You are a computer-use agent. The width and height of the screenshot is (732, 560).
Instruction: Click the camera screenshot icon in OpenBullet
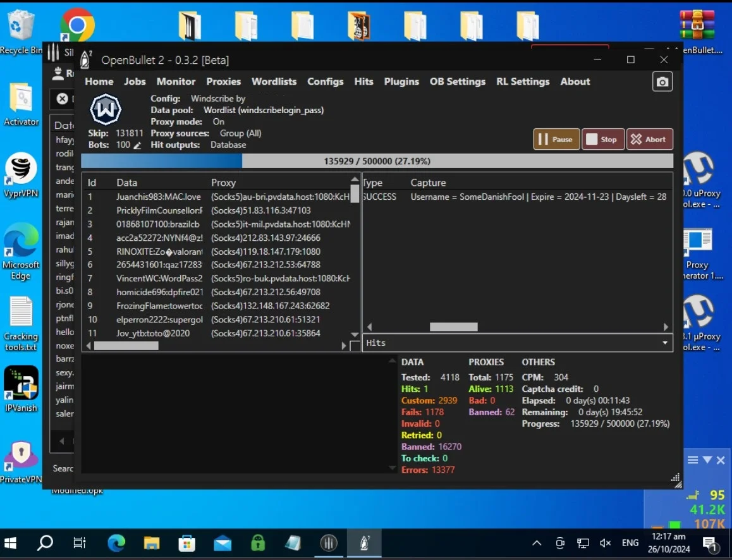[662, 82]
